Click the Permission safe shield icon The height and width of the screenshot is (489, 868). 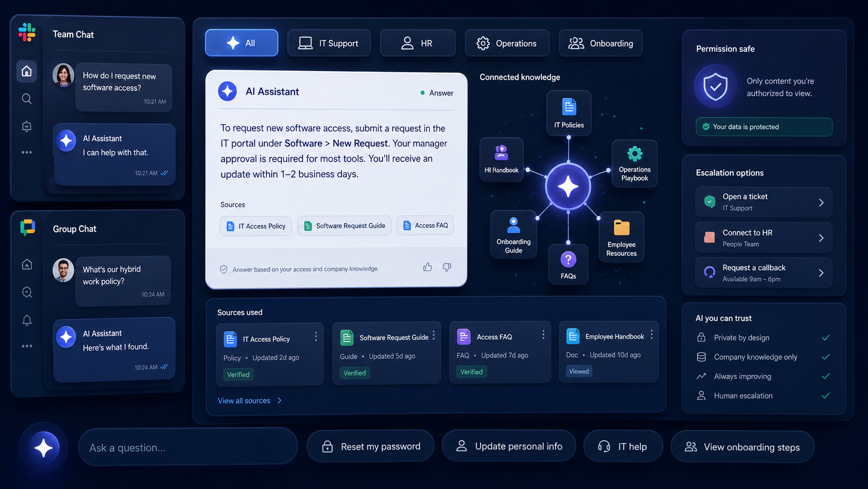coord(715,86)
